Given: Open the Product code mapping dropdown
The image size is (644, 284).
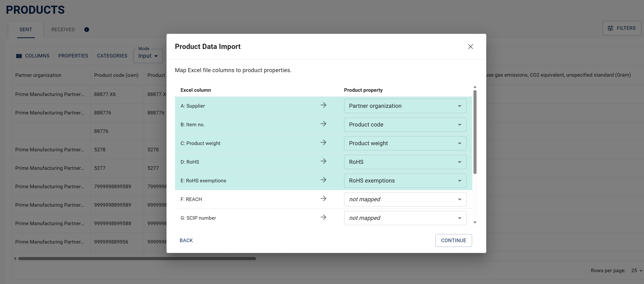Looking at the screenshot, I should 405,125.
